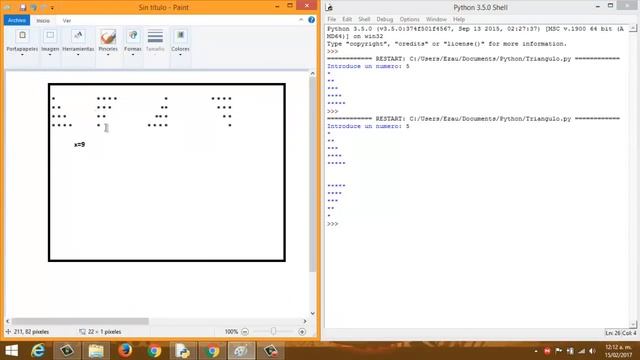
Task: Click the first "Introduce un numero: 5" line
Action: tap(368, 66)
